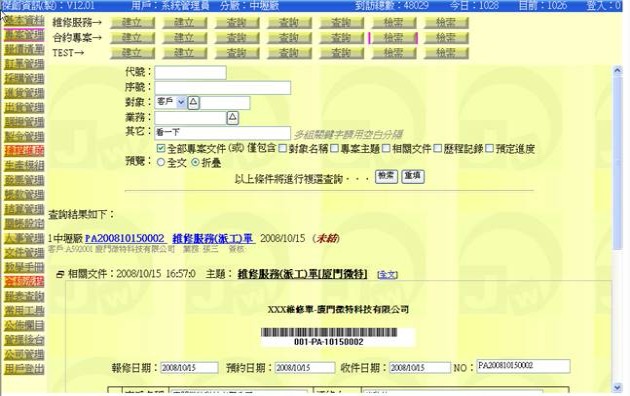The height and width of the screenshot is (396, 630).
Task: Open the [全文] link beside the subject
Action: pos(387,275)
